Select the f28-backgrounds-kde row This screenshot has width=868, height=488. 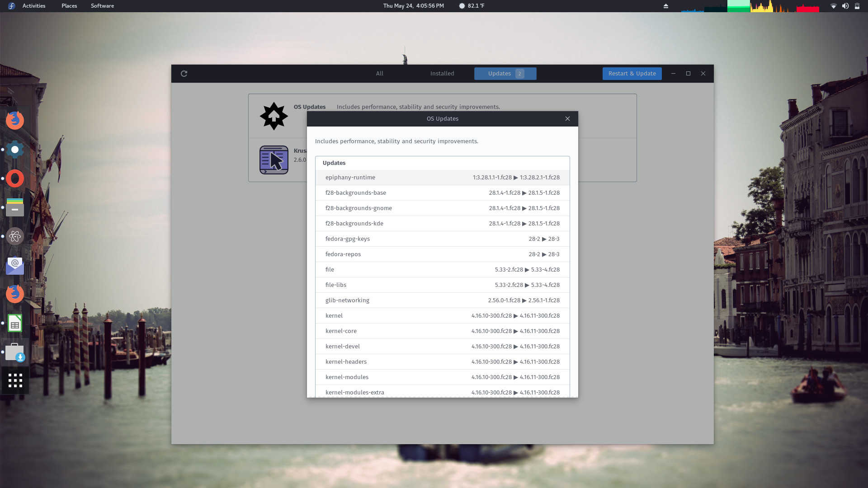pyautogui.click(x=443, y=224)
